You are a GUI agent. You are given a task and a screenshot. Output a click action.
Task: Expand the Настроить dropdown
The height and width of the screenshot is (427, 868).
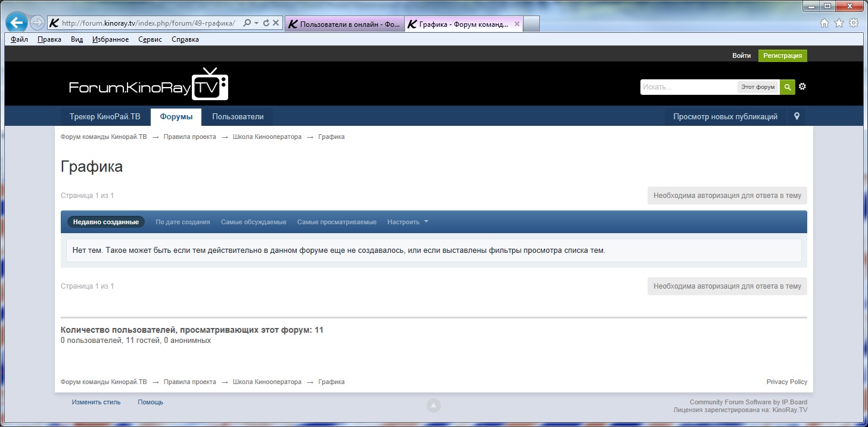[x=407, y=222]
